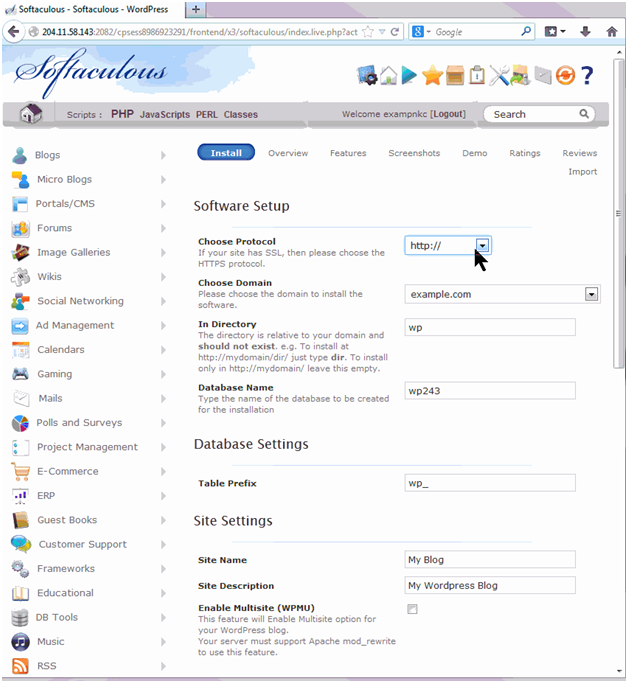
Task: Open the E-Commerce cart icon
Action: coord(20,471)
